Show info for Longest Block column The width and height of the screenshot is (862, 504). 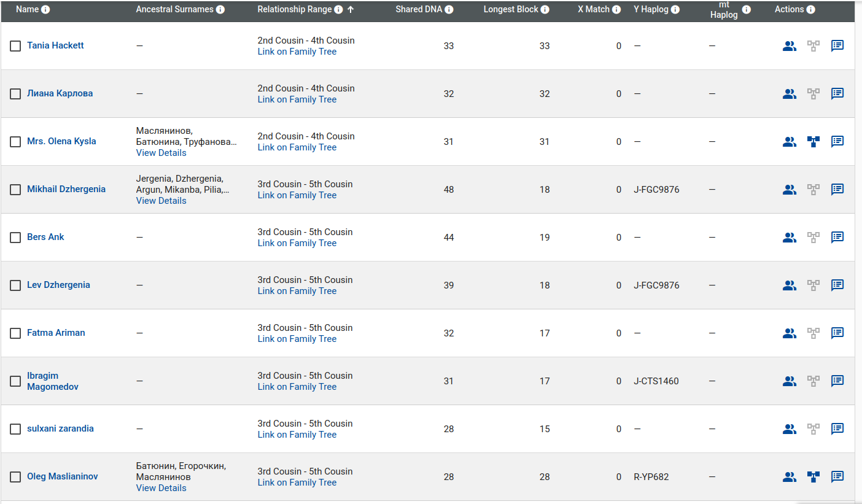coord(545,10)
